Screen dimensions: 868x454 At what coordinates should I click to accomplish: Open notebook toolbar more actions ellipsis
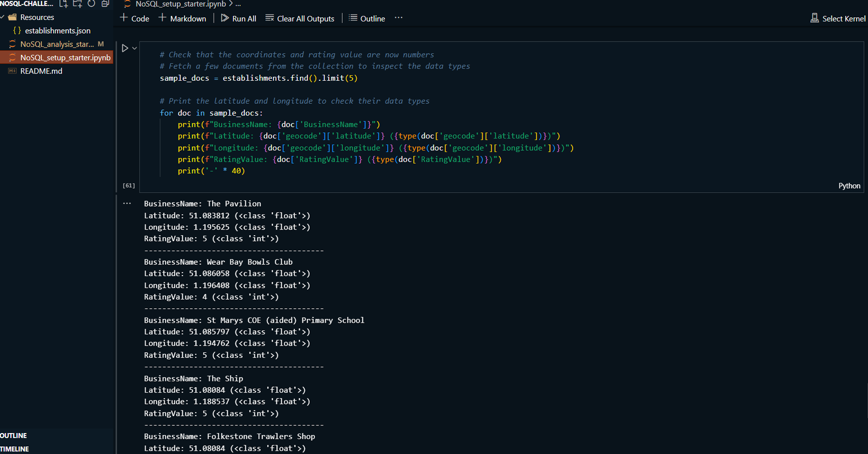[399, 18]
